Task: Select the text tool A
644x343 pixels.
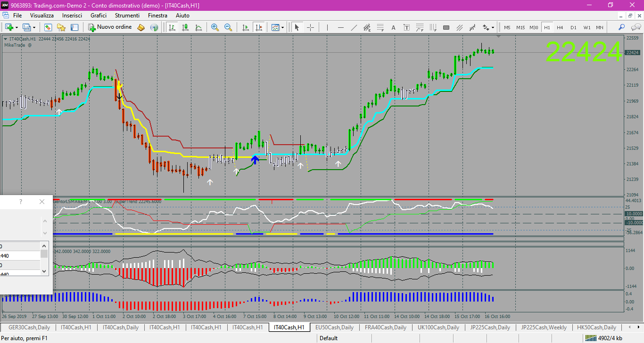Action: point(394,27)
